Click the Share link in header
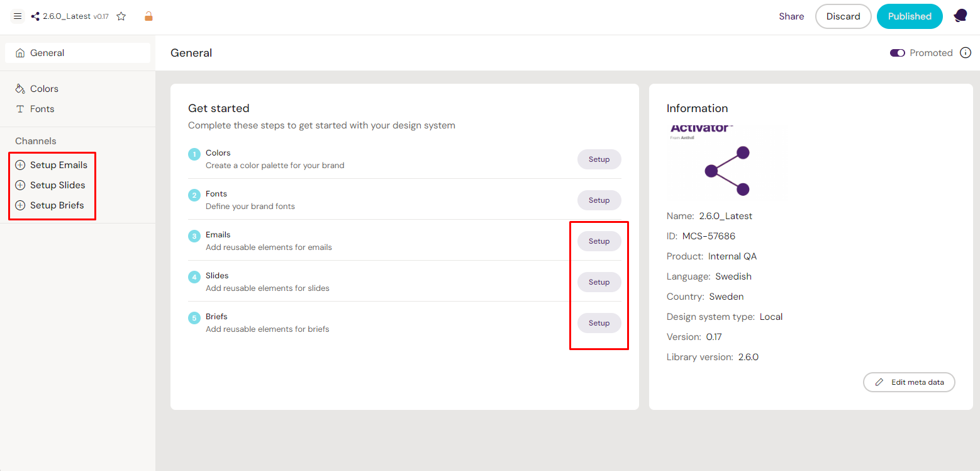This screenshot has width=980, height=471. point(791,16)
